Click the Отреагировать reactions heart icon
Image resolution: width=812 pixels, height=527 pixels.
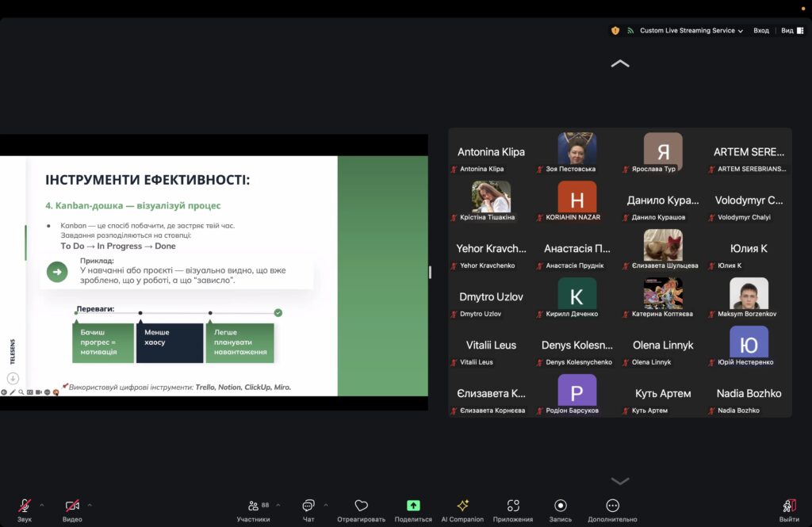361,506
